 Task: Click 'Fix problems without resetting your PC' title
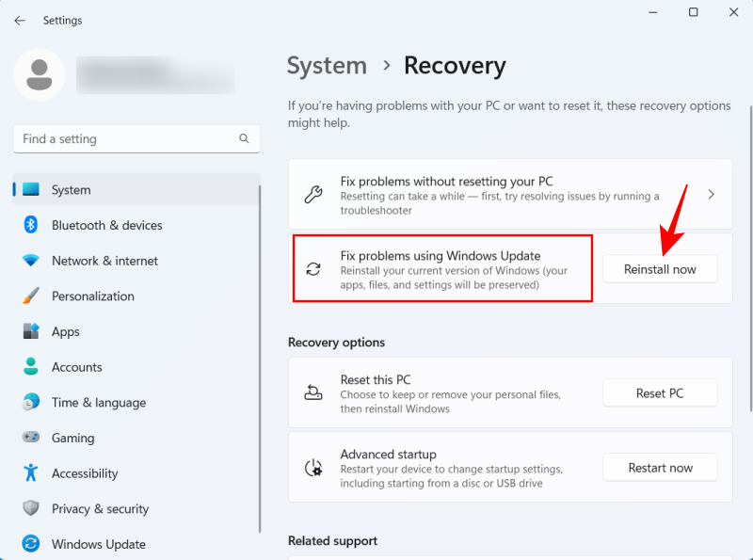coord(446,182)
